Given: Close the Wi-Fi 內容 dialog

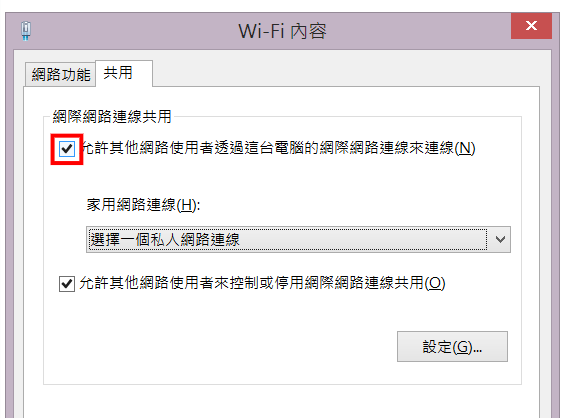Looking at the screenshot, I should (x=531, y=26).
